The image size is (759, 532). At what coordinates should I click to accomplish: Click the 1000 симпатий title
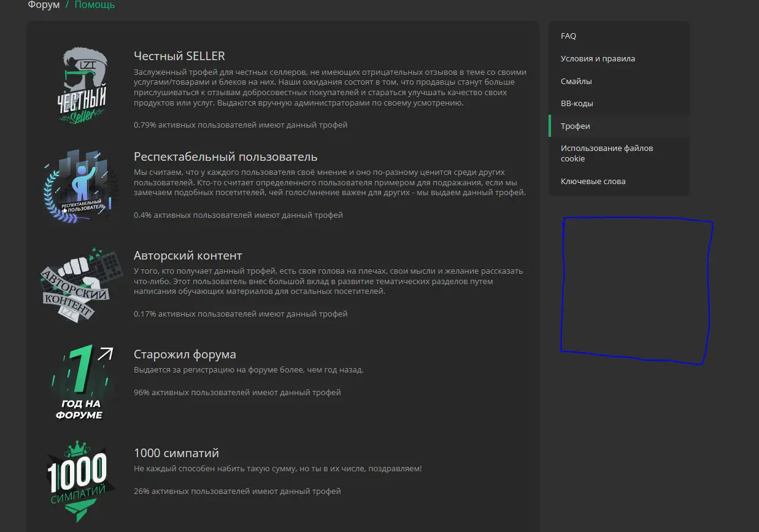[176, 453]
